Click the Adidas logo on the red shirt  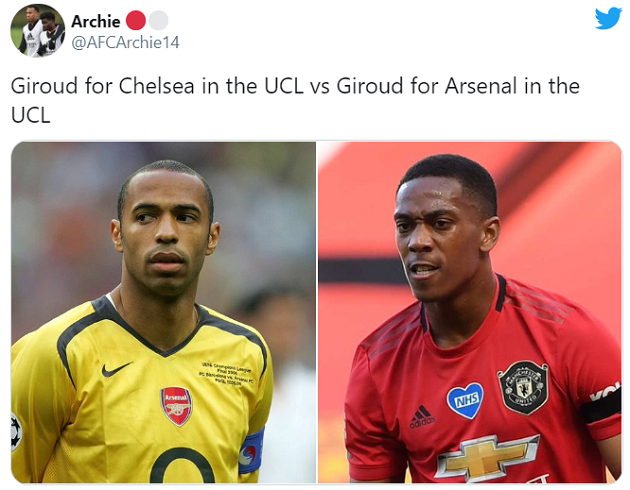coord(421,414)
